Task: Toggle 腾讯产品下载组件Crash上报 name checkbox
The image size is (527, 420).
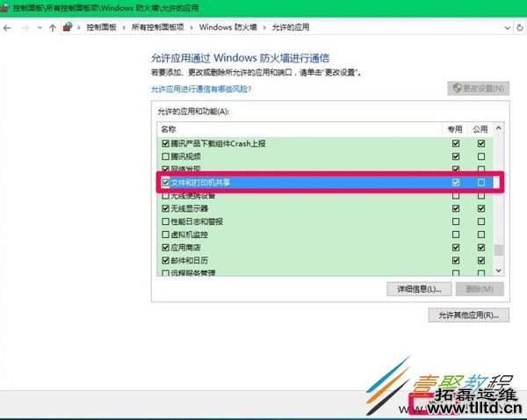Action: click(x=165, y=143)
